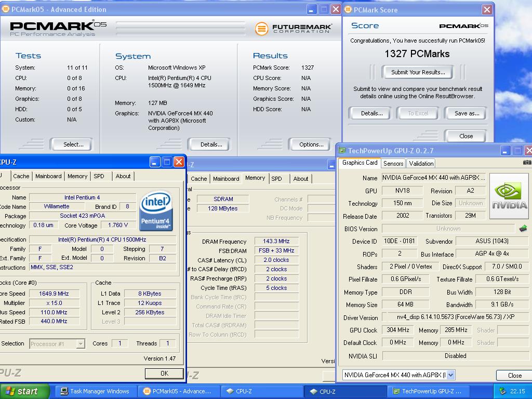The height and width of the screenshot is (399, 532).
Task: Click the Core Speed value 1649.9 MHz
Action: pyautogui.click(x=54, y=294)
